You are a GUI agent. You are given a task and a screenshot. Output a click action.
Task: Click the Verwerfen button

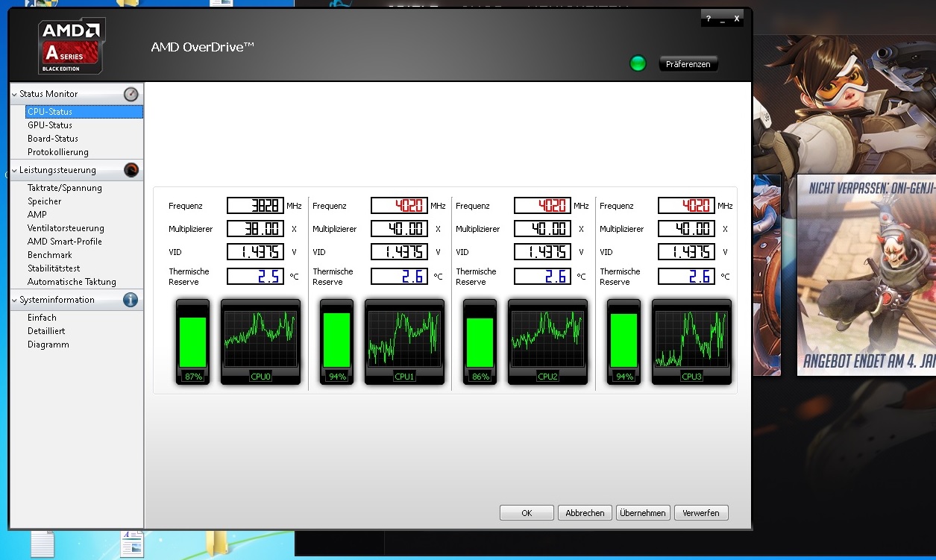tap(701, 513)
